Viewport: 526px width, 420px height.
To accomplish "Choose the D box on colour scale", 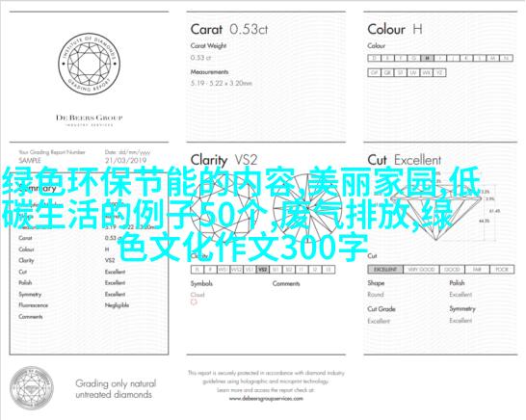I will 375,58.
